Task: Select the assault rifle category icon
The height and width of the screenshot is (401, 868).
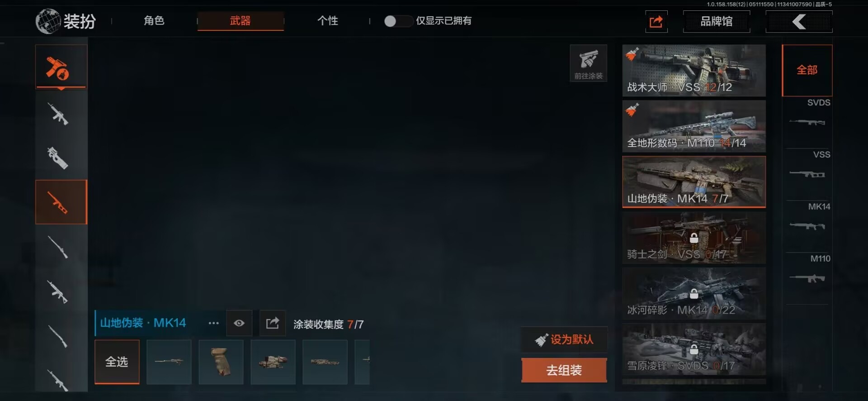Action: coord(59,114)
